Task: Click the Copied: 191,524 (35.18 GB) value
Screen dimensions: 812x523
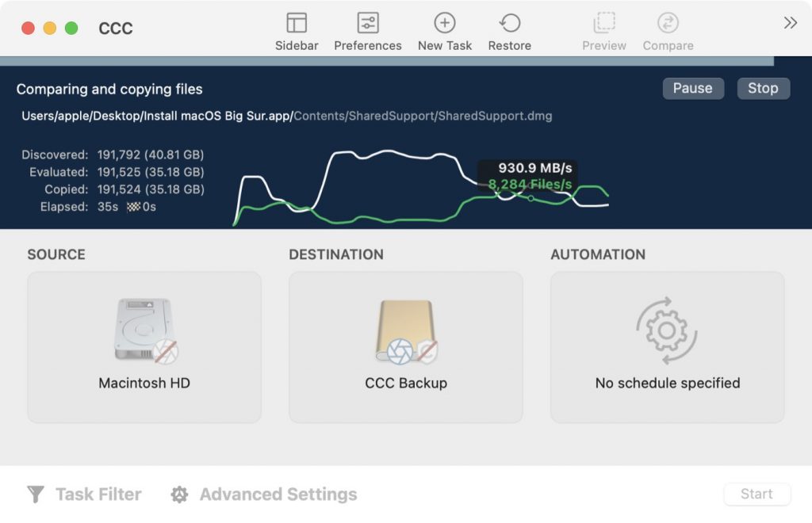Action: [x=151, y=189]
